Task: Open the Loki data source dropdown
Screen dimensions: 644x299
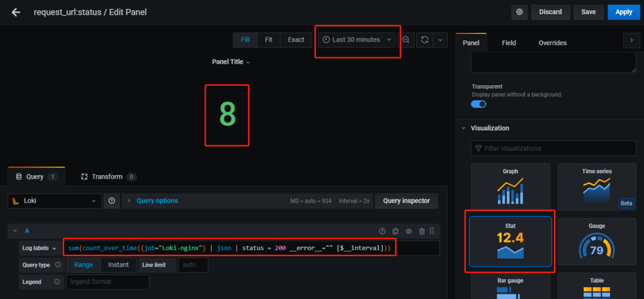Action: tap(55, 201)
